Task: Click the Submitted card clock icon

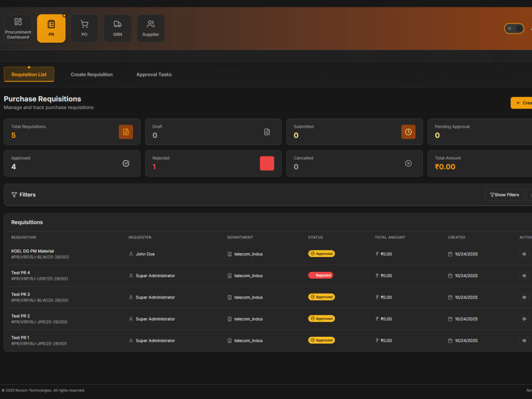Action: tap(408, 132)
